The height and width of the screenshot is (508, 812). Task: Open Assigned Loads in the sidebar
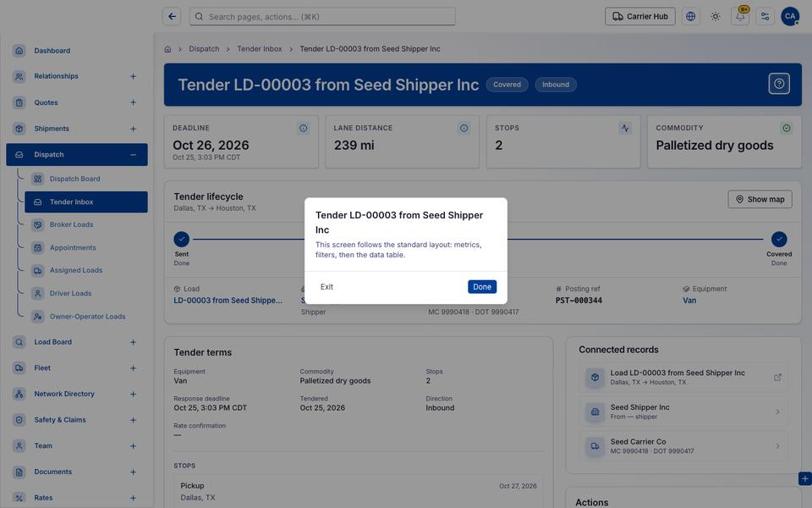pos(86,271)
